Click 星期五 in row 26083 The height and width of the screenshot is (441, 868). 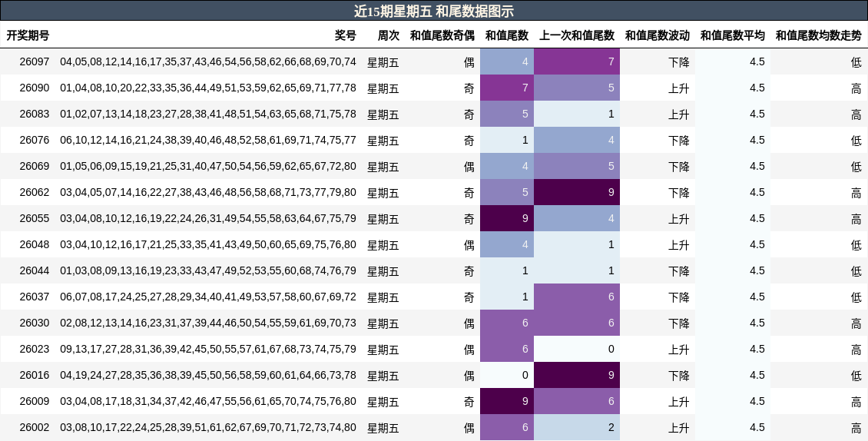(383, 114)
